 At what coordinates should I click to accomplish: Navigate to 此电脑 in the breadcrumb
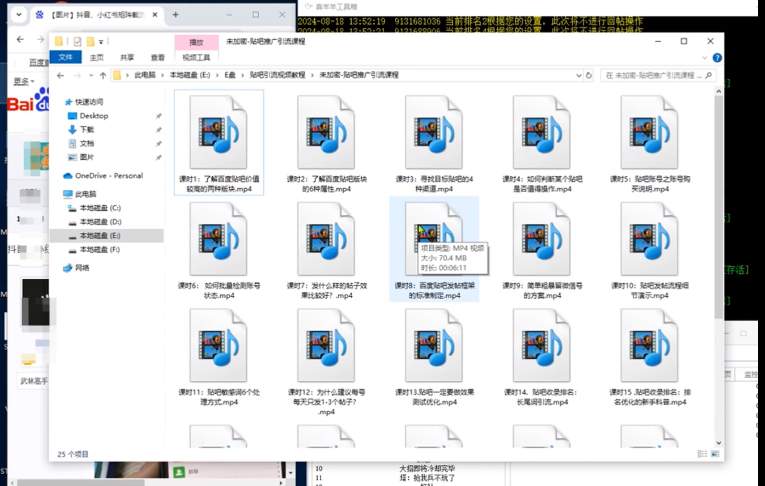pos(145,75)
